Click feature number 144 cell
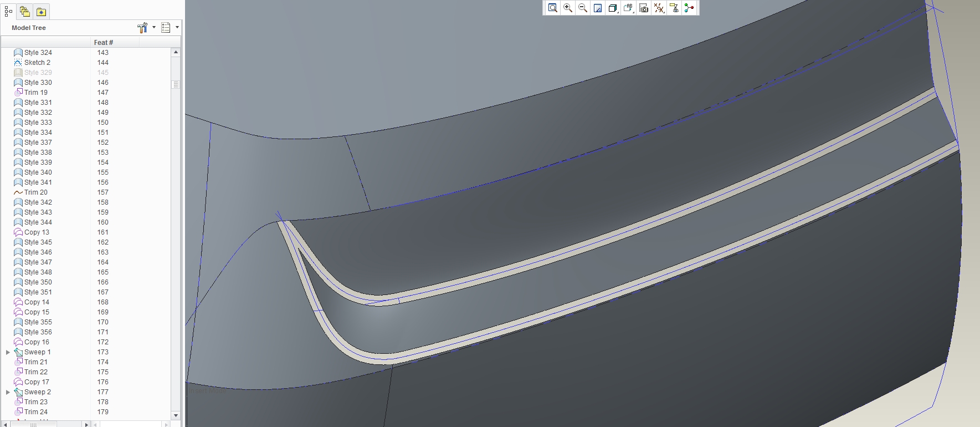This screenshot has height=427, width=980. click(103, 63)
